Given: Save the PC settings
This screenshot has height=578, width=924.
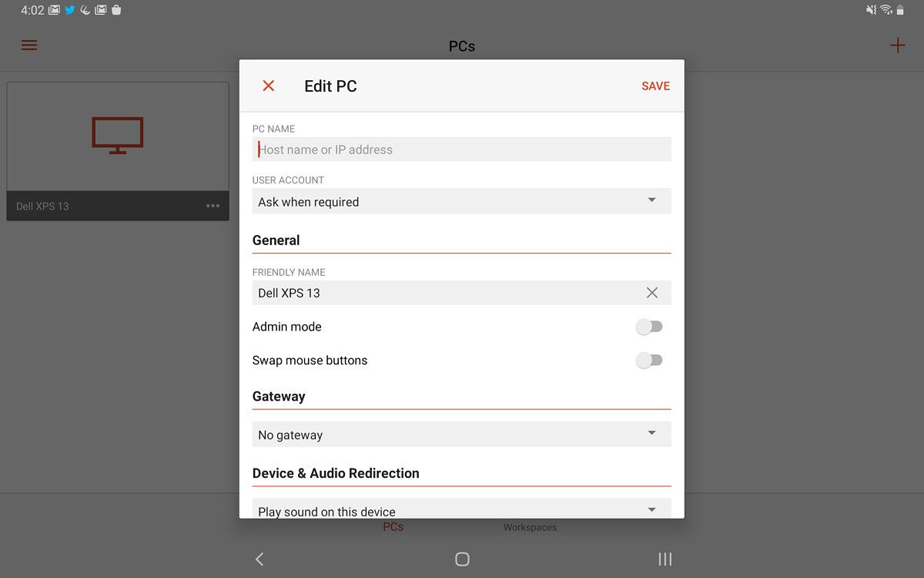Looking at the screenshot, I should coord(656,86).
